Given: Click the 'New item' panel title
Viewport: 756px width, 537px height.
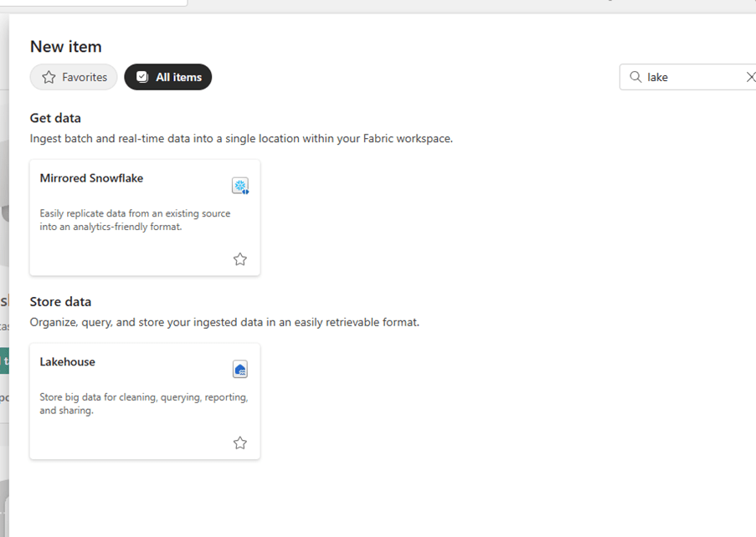Looking at the screenshot, I should tap(65, 47).
